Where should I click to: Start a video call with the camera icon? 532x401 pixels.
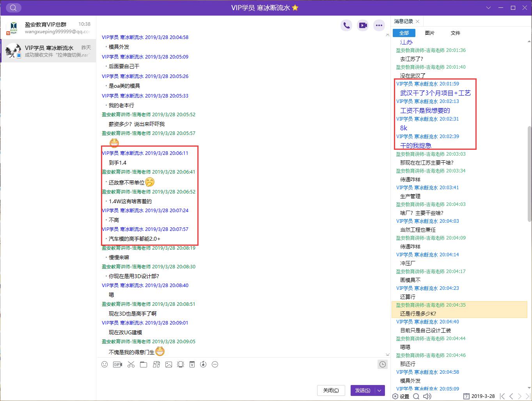tap(363, 25)
